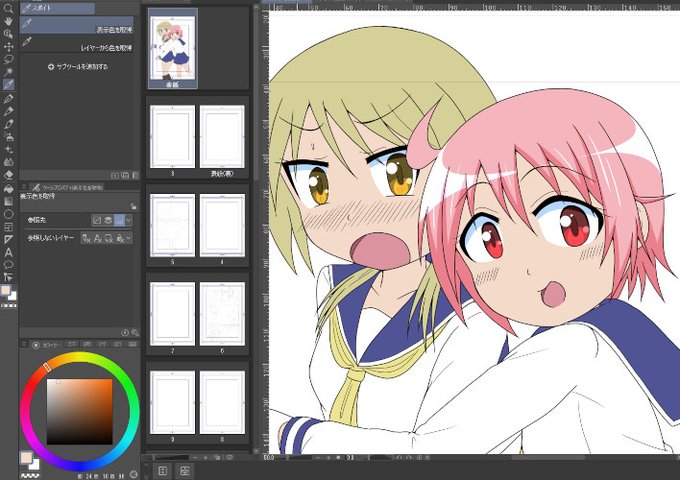Toggle layer-stack reference target option

(108, 220)
